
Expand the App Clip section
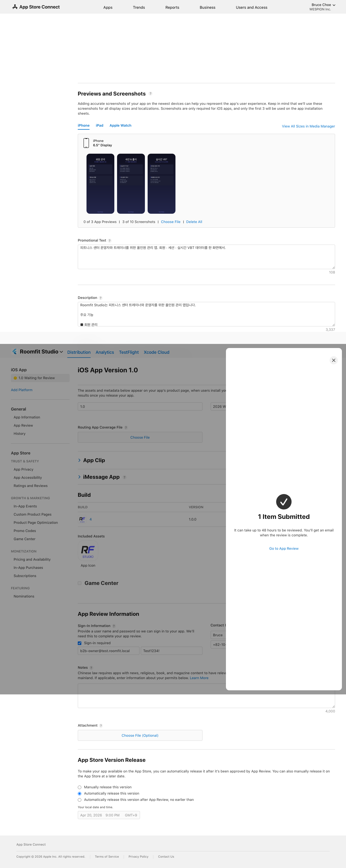coord(79,460)
